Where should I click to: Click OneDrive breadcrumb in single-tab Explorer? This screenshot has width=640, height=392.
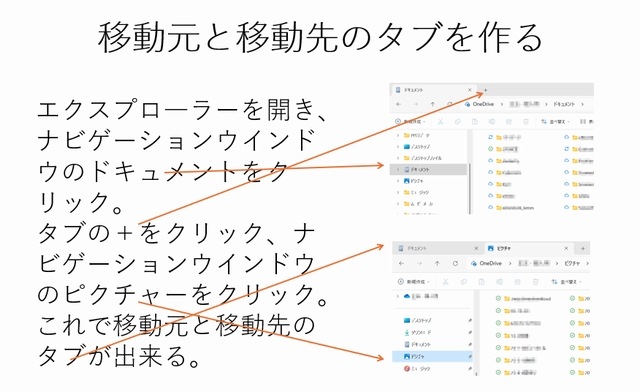point(483,105)
